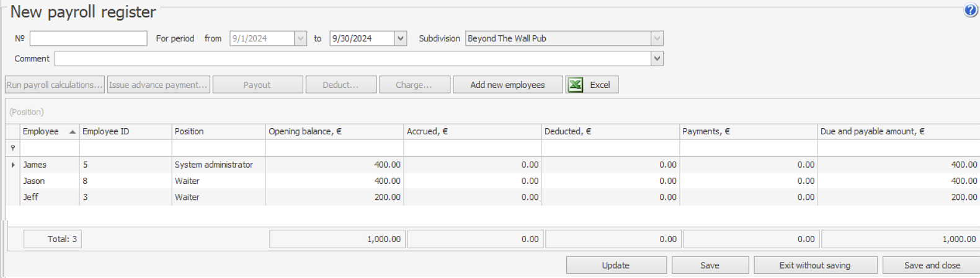Click the payroll register number field
Image resolution: width=980 pixels, height=278 pixels.
88,38
